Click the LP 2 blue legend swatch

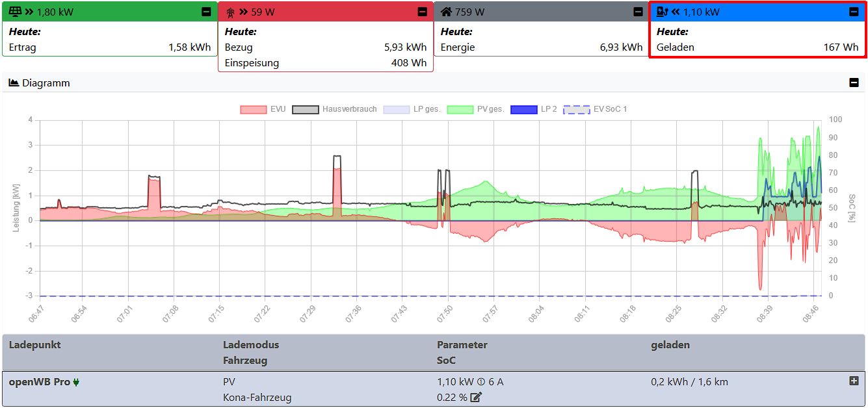(x=524, y=109)
